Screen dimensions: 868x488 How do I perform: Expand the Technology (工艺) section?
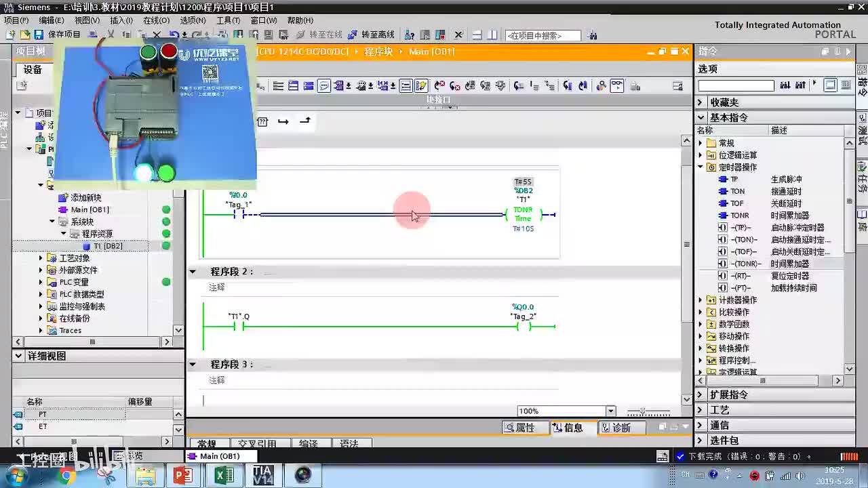(x=701, y=410)
